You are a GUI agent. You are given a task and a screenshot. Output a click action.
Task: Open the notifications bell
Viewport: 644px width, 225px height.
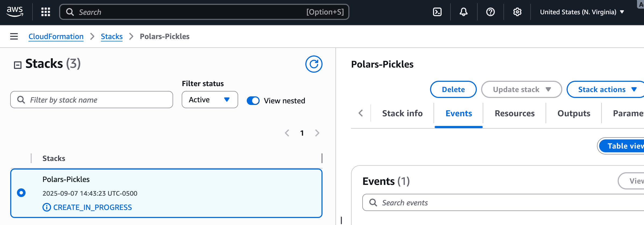click(464, 12)
